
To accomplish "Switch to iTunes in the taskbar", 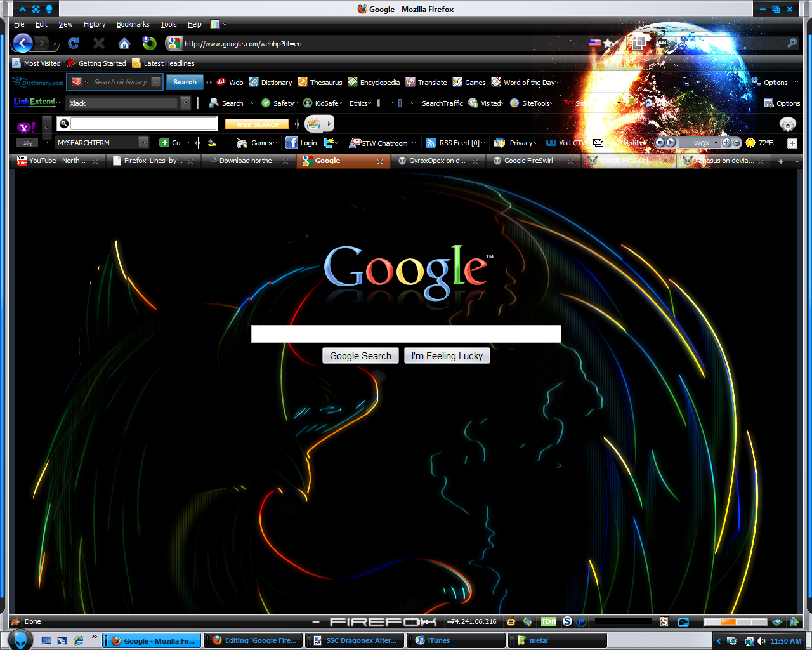I will (x=455, y=640).
